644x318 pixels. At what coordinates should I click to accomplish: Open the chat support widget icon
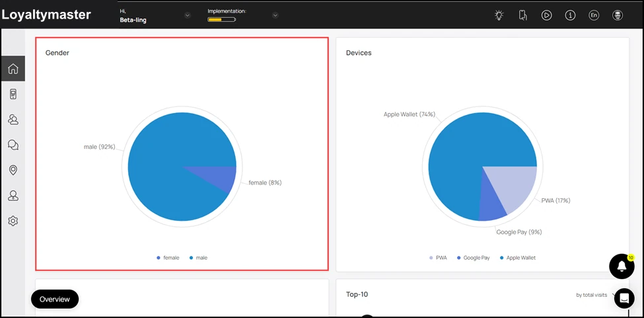click(624, 298)
